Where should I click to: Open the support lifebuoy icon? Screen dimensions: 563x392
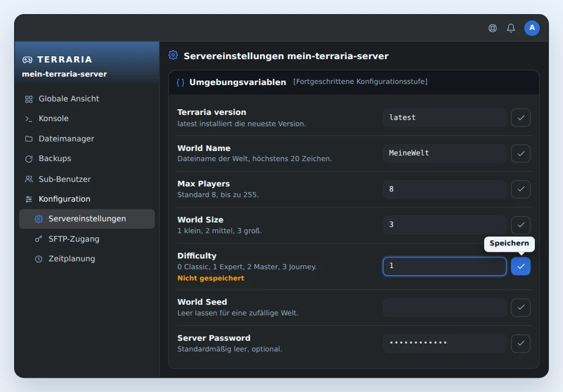coord(493,28)
